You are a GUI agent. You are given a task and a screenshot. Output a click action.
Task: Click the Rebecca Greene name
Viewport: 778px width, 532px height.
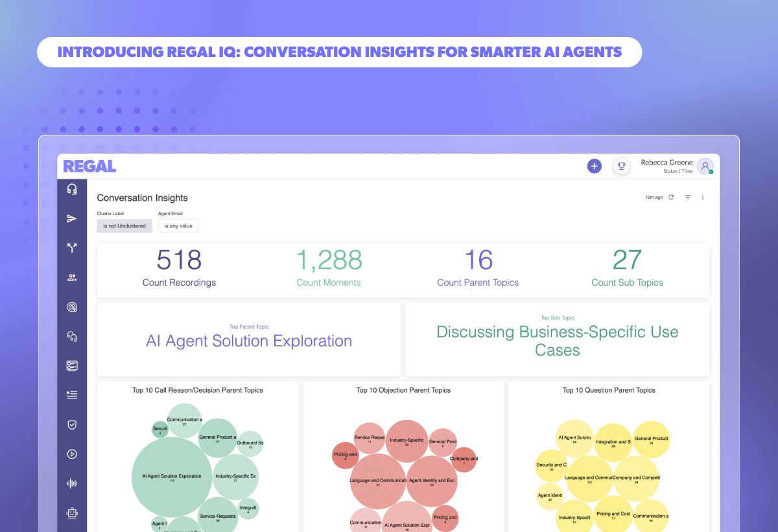(666, 163)
